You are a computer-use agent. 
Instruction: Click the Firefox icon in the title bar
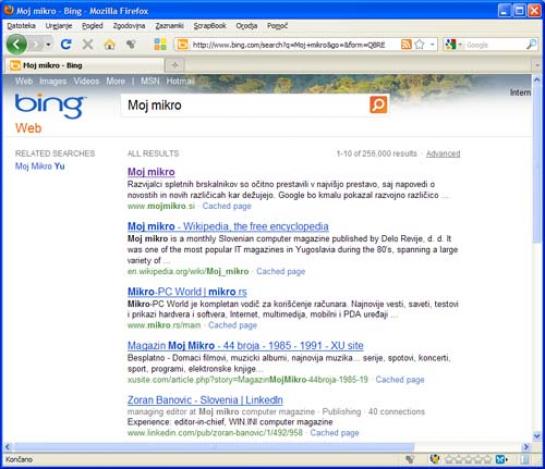[x=8, y=10]
